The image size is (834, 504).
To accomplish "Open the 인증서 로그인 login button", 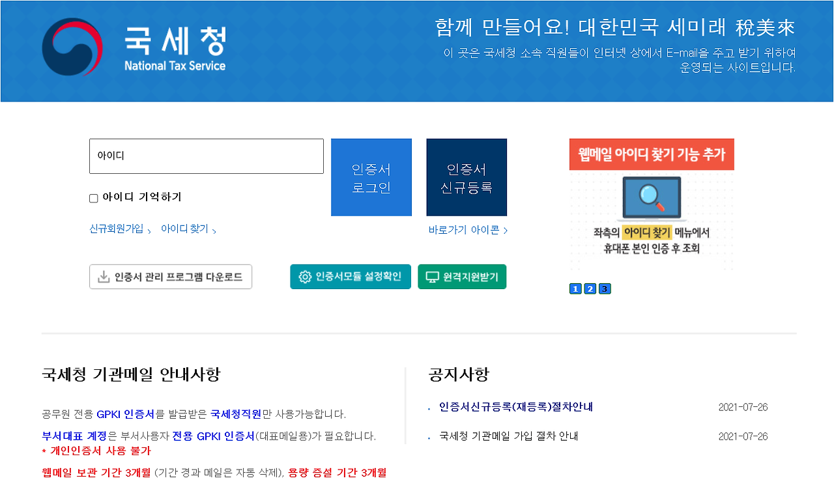I will tap(371, 177).
